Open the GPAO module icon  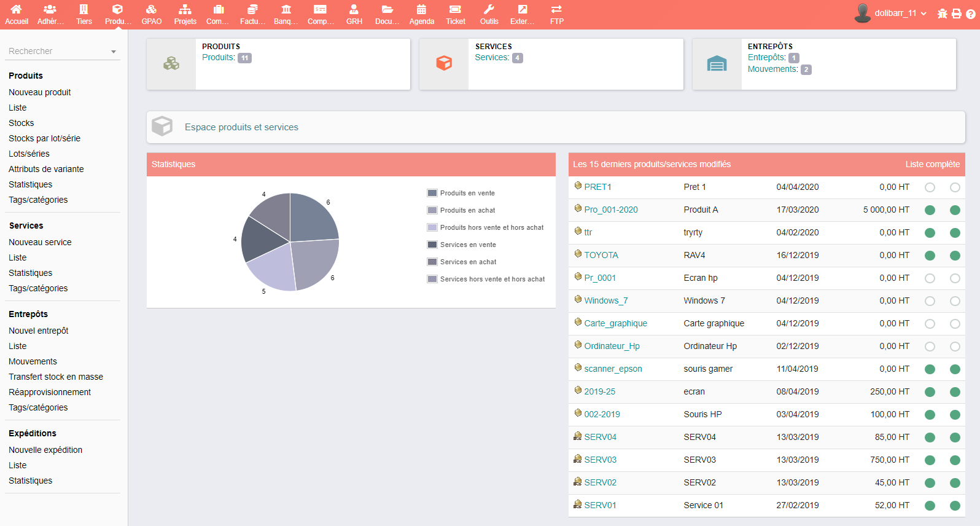(151, 9)
